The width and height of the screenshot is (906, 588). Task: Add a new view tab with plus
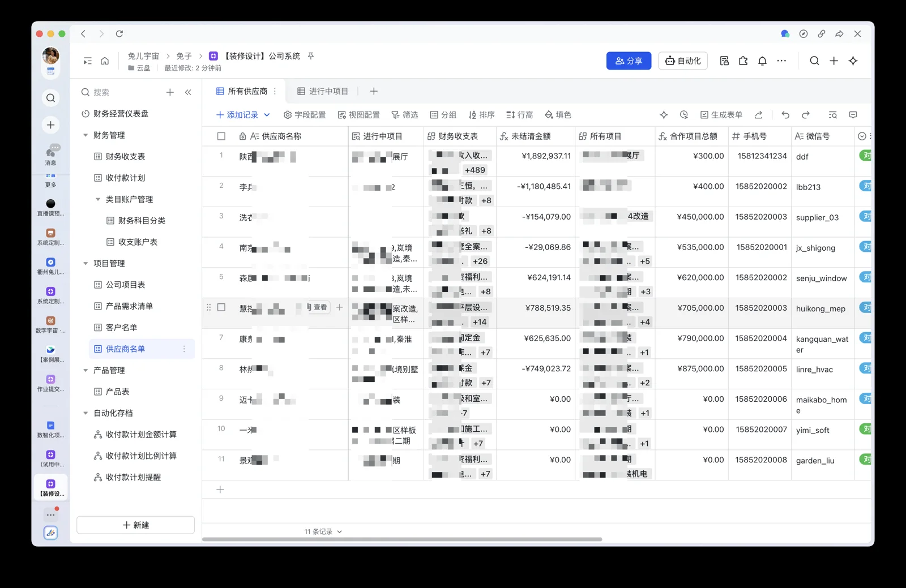coord(374,91)
